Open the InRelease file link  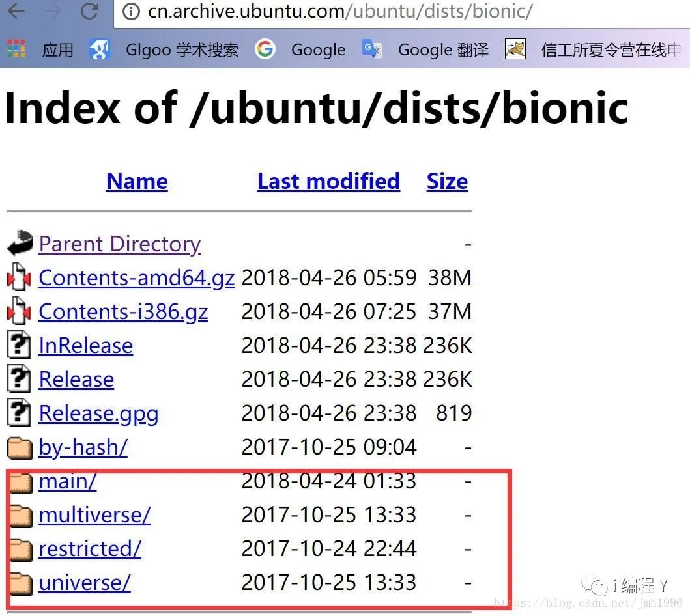pyautogui.click(x=86, y=346)
